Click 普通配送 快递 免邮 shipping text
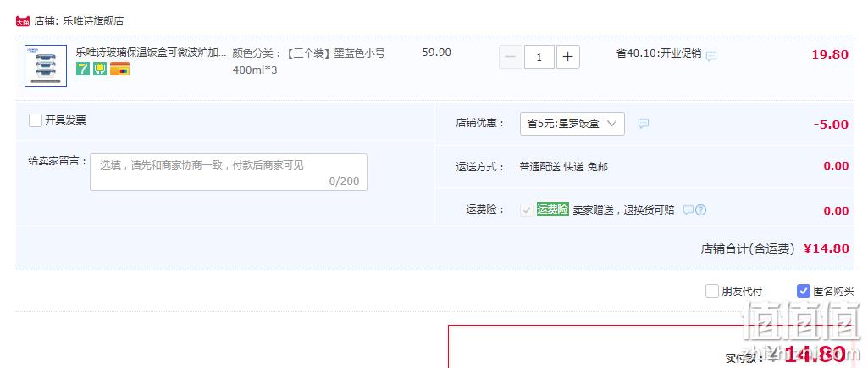The image size is (868, 368). point(563,167)
